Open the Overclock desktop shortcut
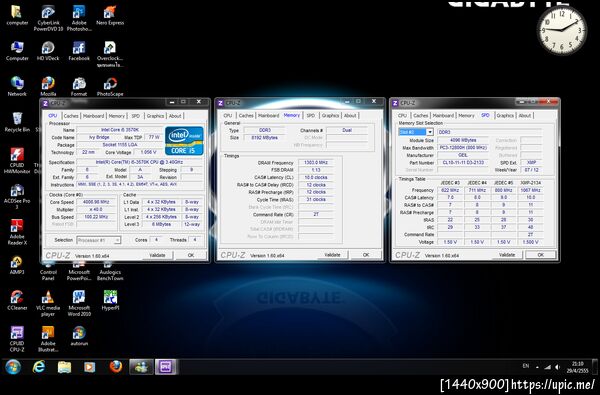Viewport: 600px width, 395px height. pyautogui.click(x=110, y=54)
